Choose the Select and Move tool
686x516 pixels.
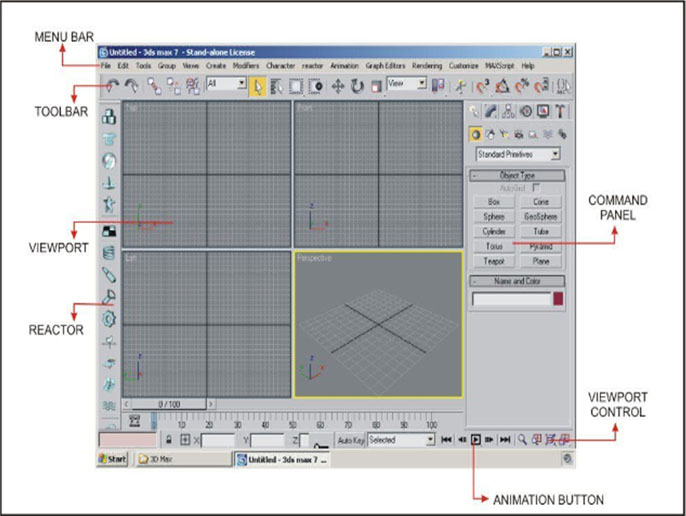[338, 86]
